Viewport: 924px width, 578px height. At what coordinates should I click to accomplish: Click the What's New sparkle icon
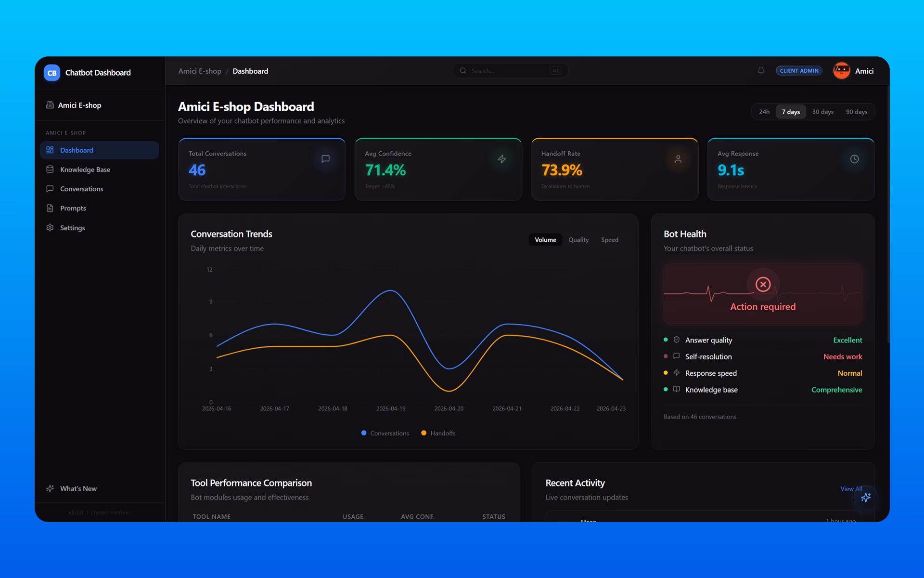coord(50,488)
